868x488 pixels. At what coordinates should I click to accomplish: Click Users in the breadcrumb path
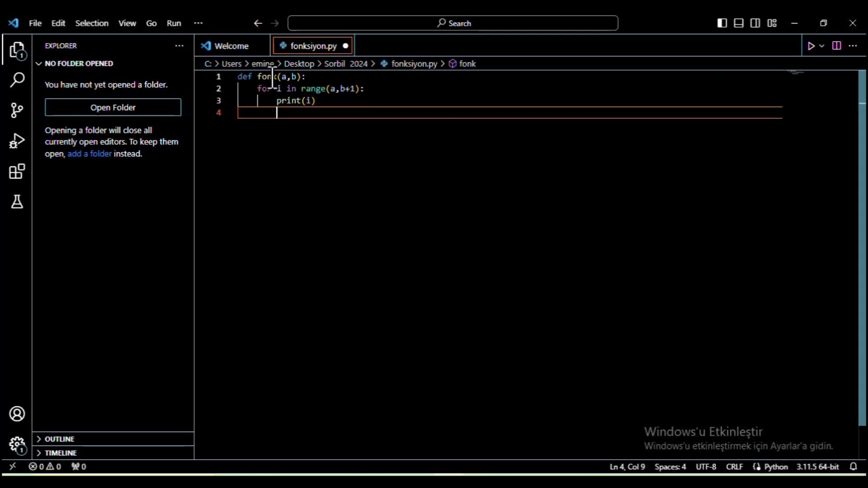point(231,64)
